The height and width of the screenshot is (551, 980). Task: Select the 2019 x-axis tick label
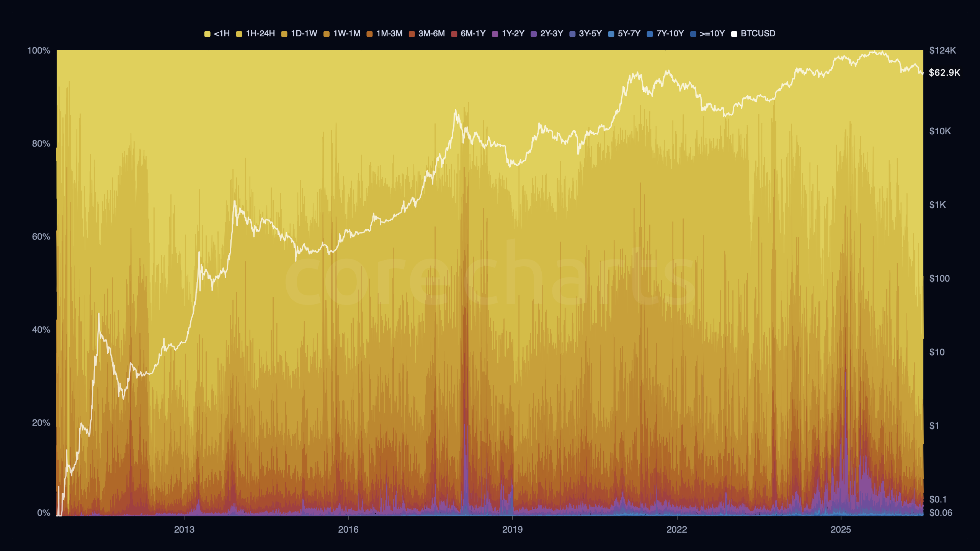pyautogui.click(x=512, y=530)
